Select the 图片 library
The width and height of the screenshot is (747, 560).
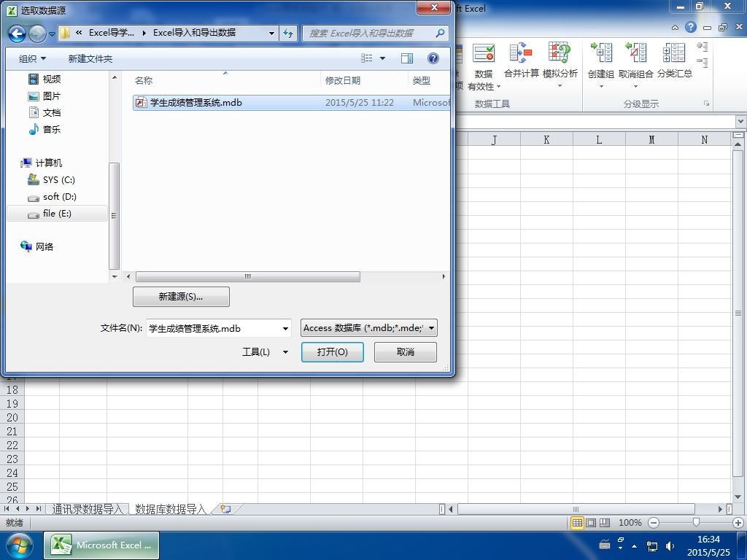44,96
